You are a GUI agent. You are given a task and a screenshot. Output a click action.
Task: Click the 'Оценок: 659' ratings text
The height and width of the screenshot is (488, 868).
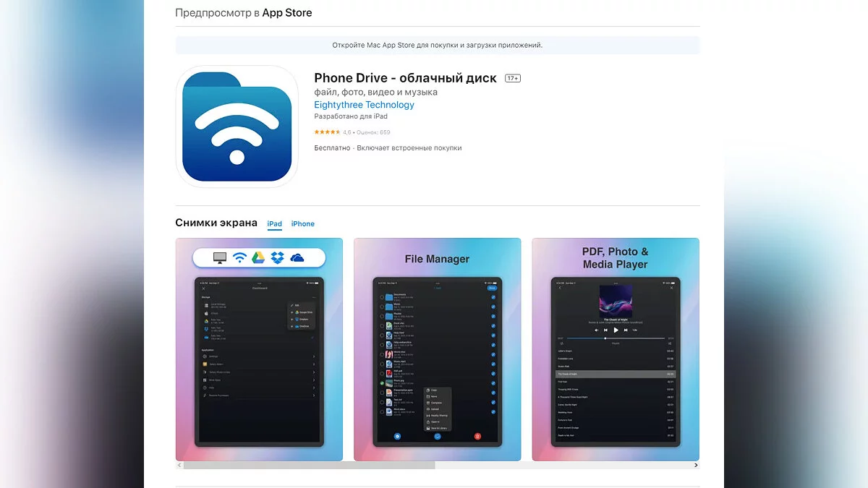373,132
